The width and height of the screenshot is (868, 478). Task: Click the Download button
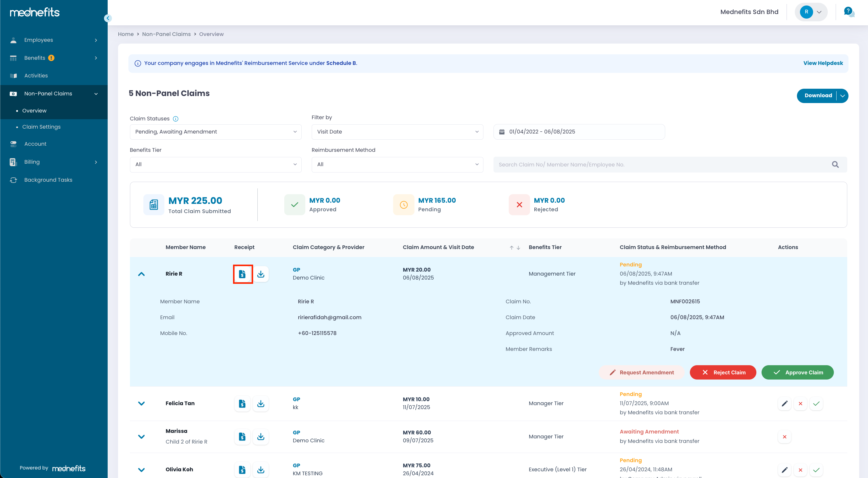tap(818, 96)
